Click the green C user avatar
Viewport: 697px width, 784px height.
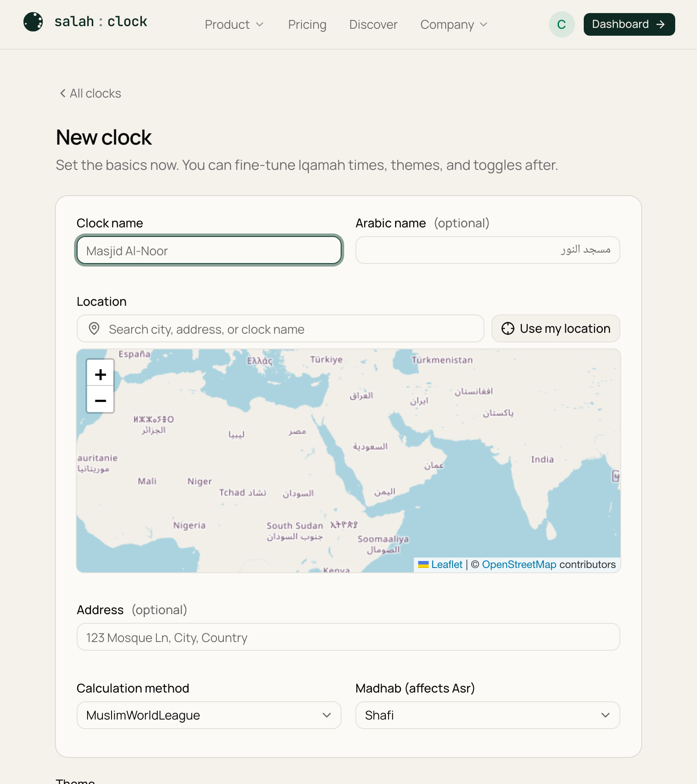(x=562, y=24)
